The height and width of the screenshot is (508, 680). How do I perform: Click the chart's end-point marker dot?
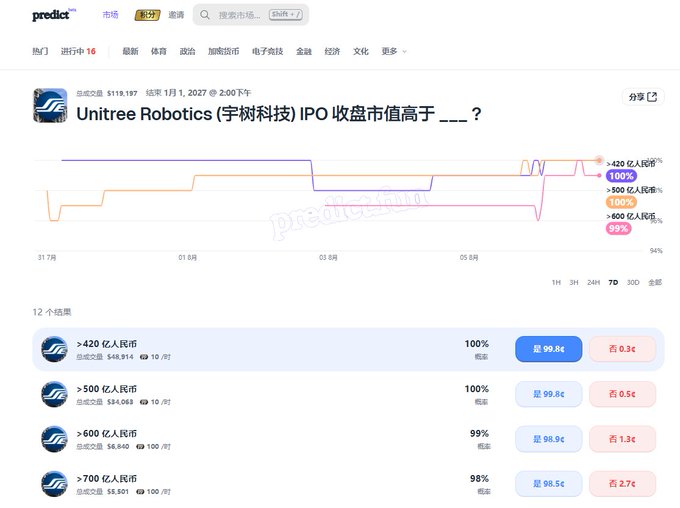tap(599, 161)
